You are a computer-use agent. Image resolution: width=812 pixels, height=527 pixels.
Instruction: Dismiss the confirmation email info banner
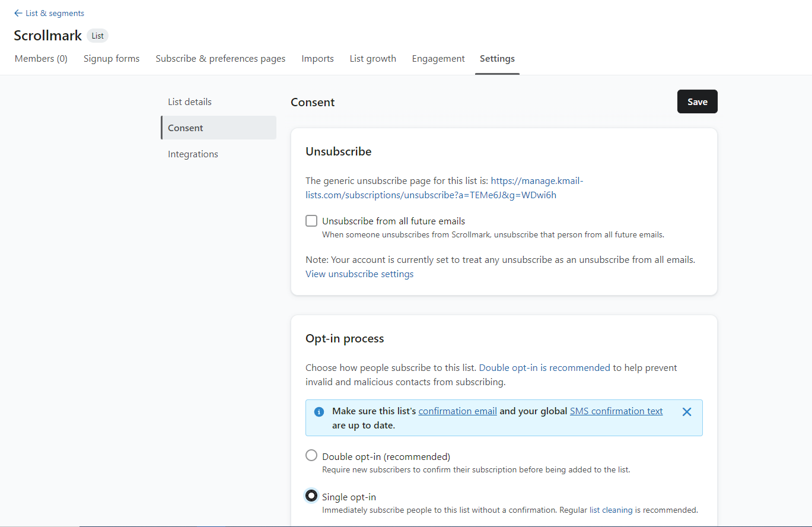pos(686,412)
